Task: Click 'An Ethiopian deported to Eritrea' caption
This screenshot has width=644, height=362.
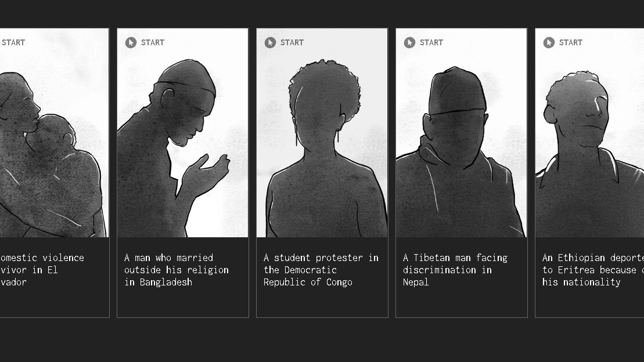Action: click(x=593, y=270)
